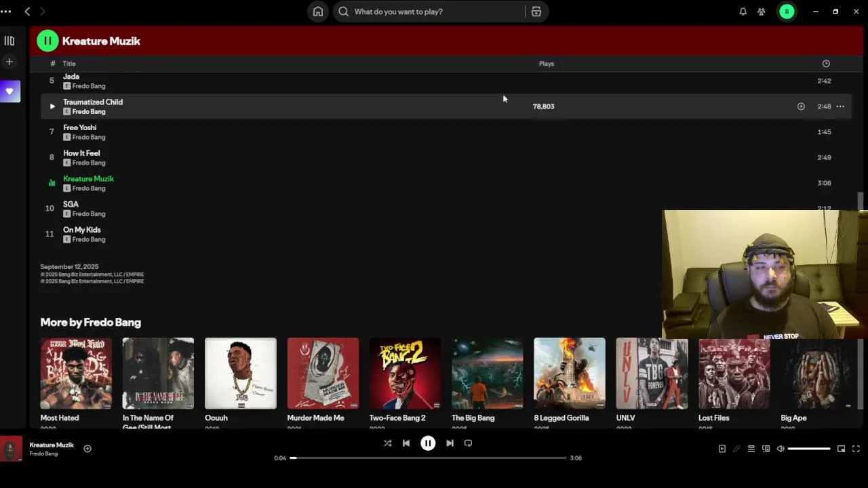Open the Liked Songs heart tile

click(9, 91)
